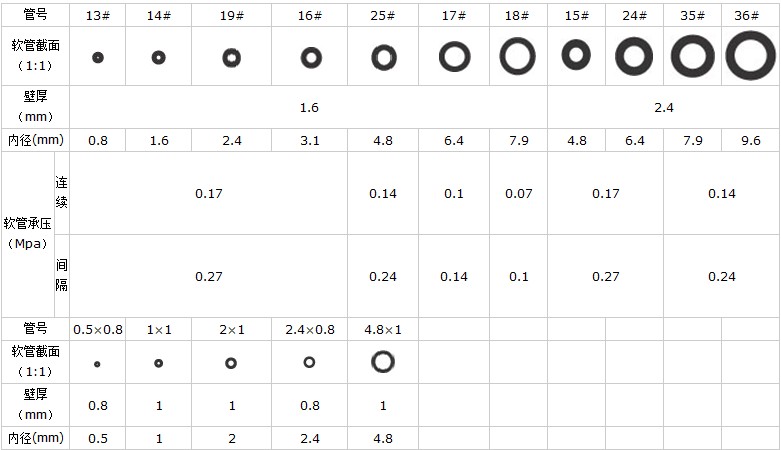Select the 17# tube cross-section ring
781x450 pixels.
[454, 56]
